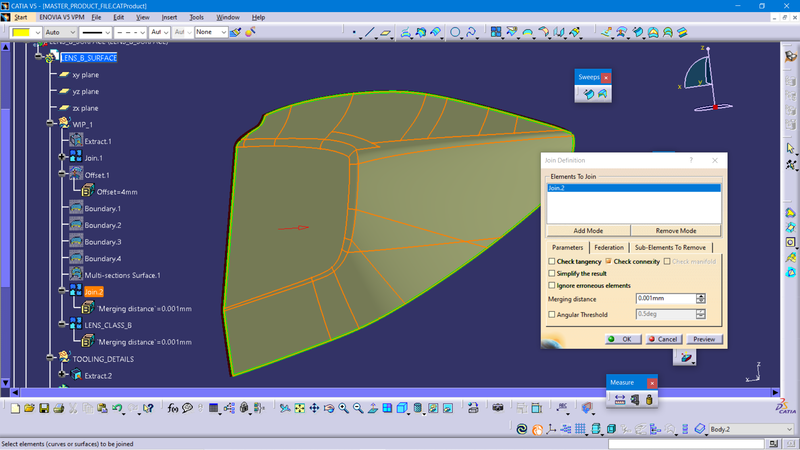Enable Simplify the result option
This screenshot has width=800, height=450.
(x=551, y=273)
